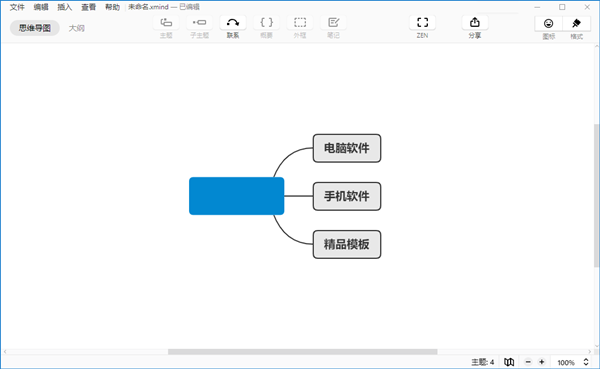Image resolution: width=600 pixels, height=369 pixels.
Task: Open the icon/sticker (图标) panel
Action: [x=548, y=24]
